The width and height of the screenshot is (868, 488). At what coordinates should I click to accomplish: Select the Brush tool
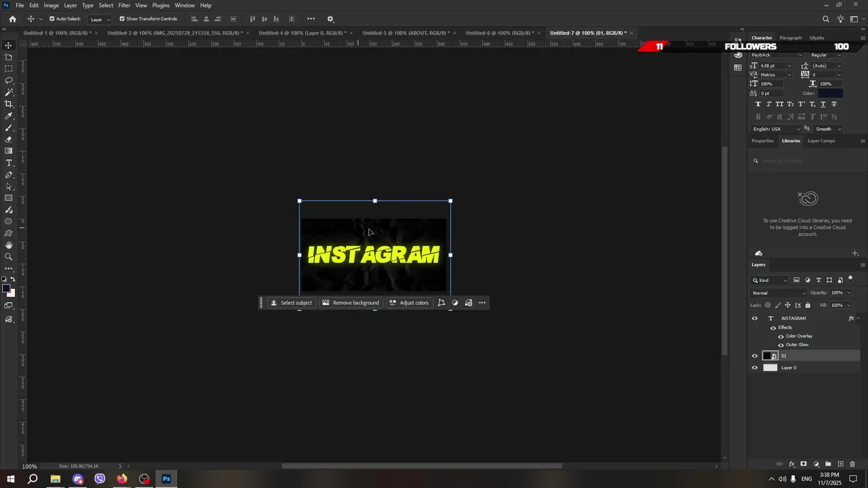coord(9,127)
